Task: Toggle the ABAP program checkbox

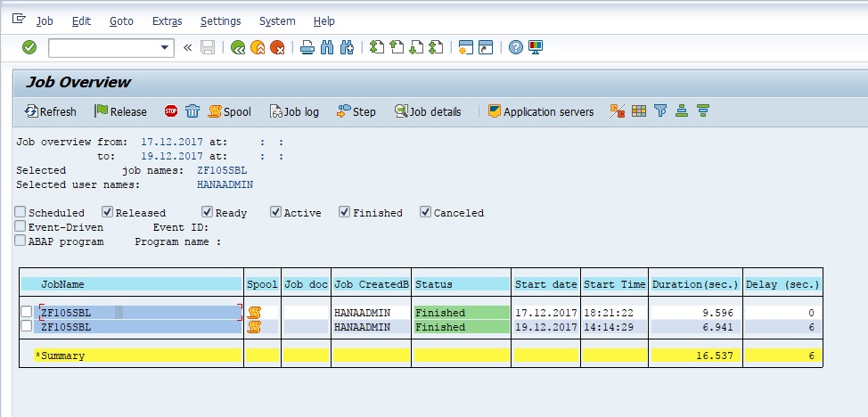Action: point(20,241)
